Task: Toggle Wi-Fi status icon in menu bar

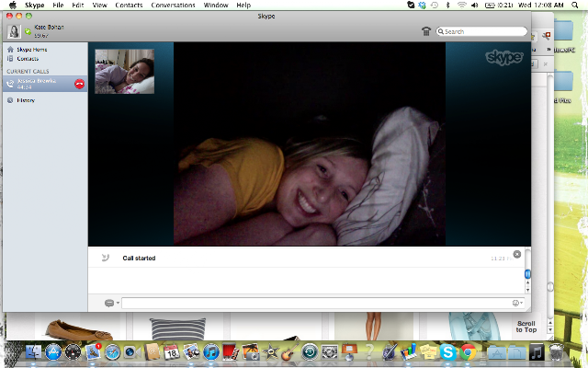Action: point(461,6)
